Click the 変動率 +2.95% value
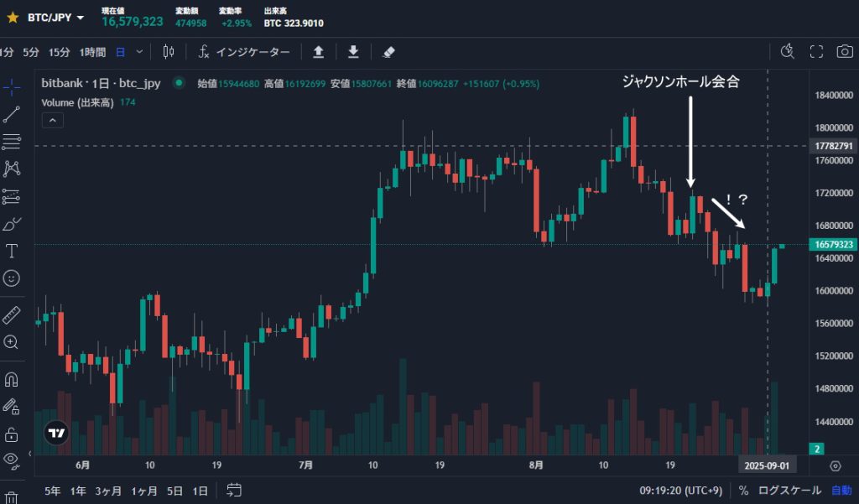The height and width of the screenshot is (504, 859). [236, 23]
